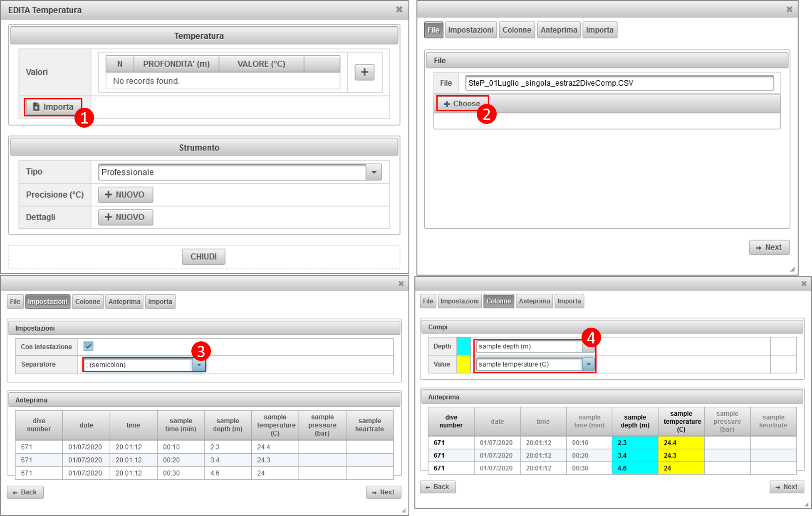
Task: Click the PROFONDITA' (m) column header
Action: [x=176, y=64]
